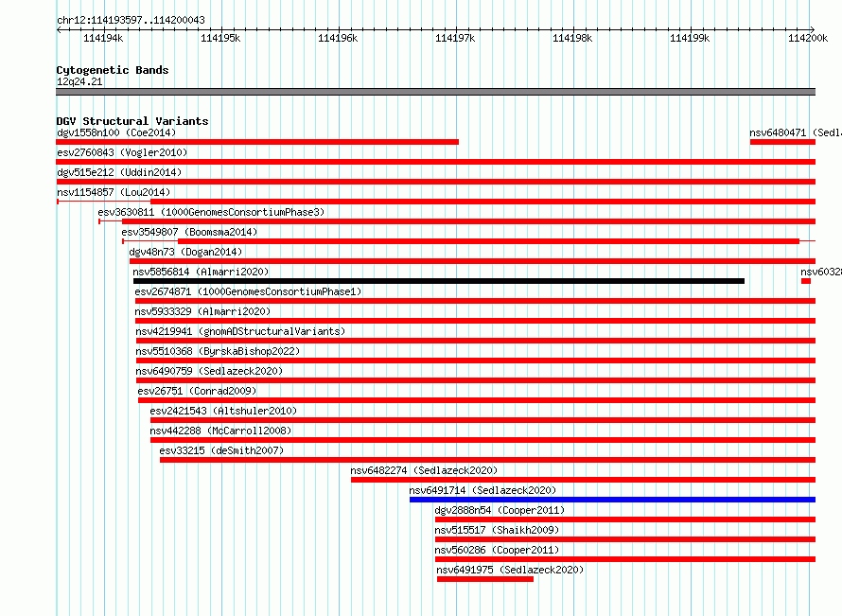
Task: Click the partially visible nsv6032 label
Action: pos(821,272)
